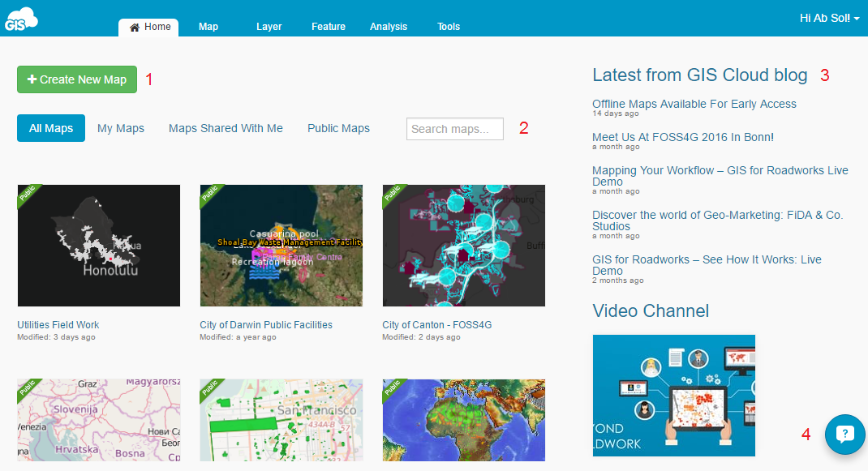Switch to the Map tab

tap(208, 27)
